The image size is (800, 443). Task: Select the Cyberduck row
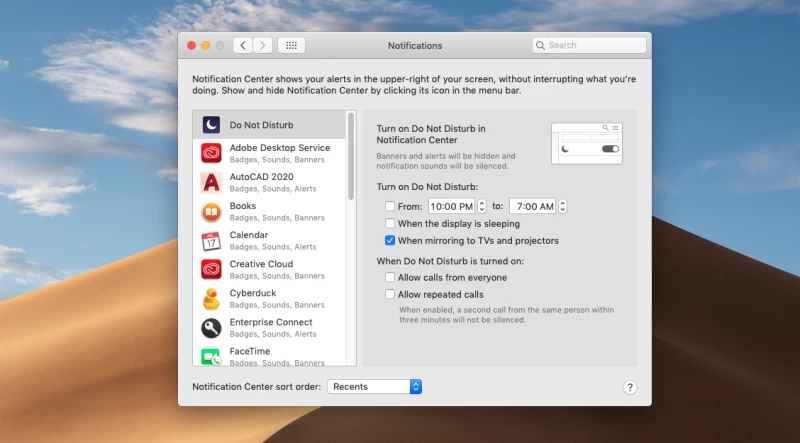coord(269,299)
